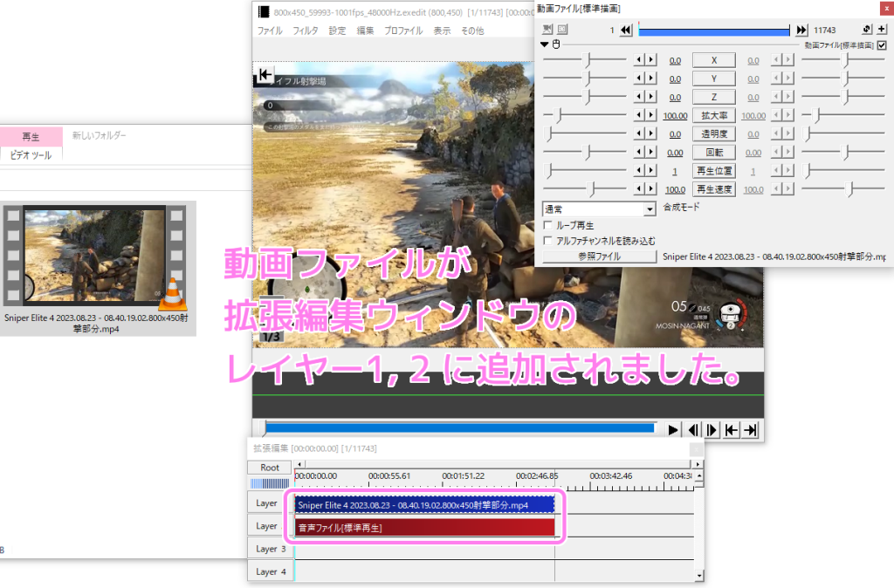Click the 再生速度 left slider handle
Screen dimensions: 894x588
[593, 189]
